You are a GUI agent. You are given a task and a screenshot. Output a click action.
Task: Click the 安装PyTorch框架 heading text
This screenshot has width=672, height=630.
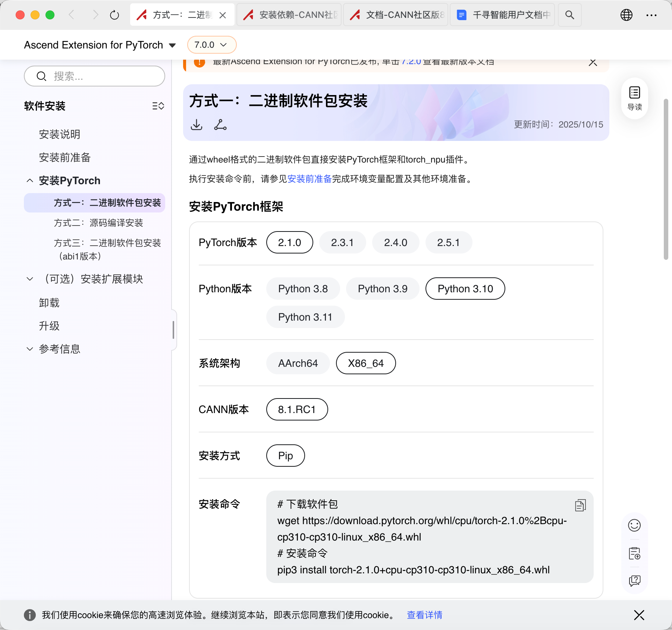pyautogui.click(x=236, y=207)
